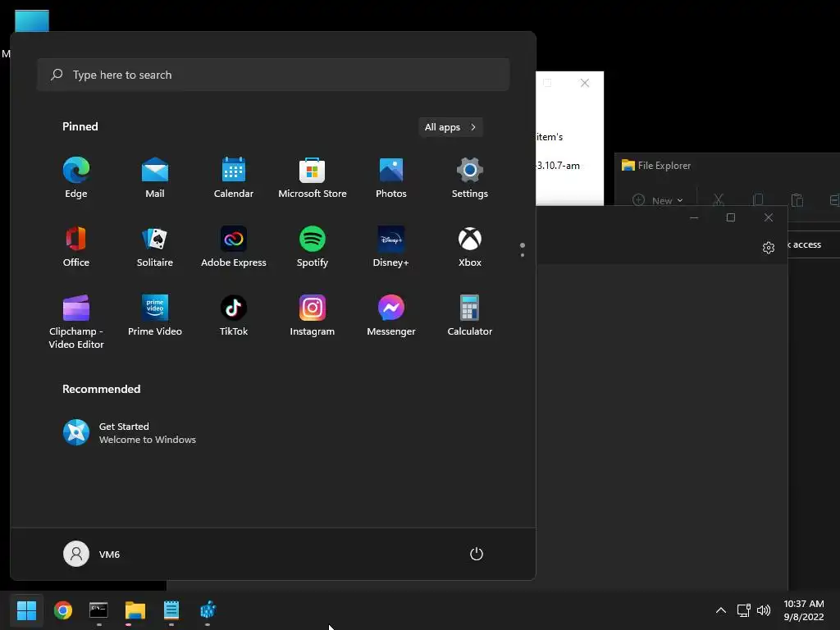
Task: Click the Copy icon in File Explorer
Action: pos(757,200)
